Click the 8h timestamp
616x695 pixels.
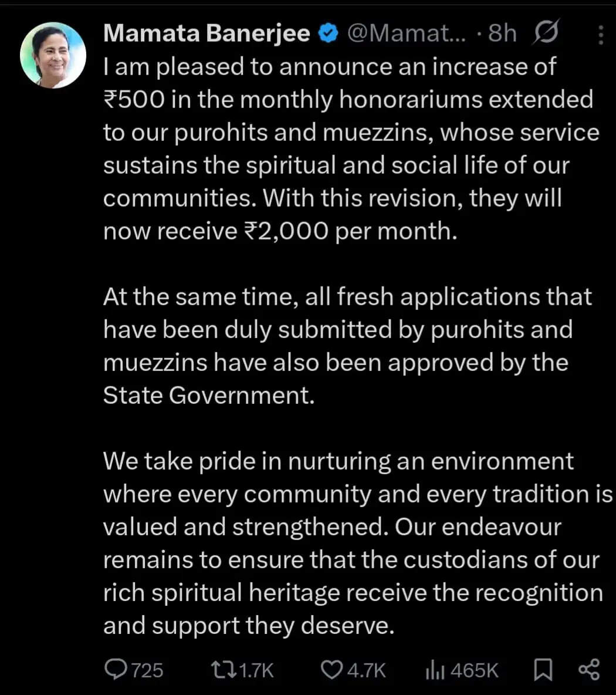coord(502,33)
